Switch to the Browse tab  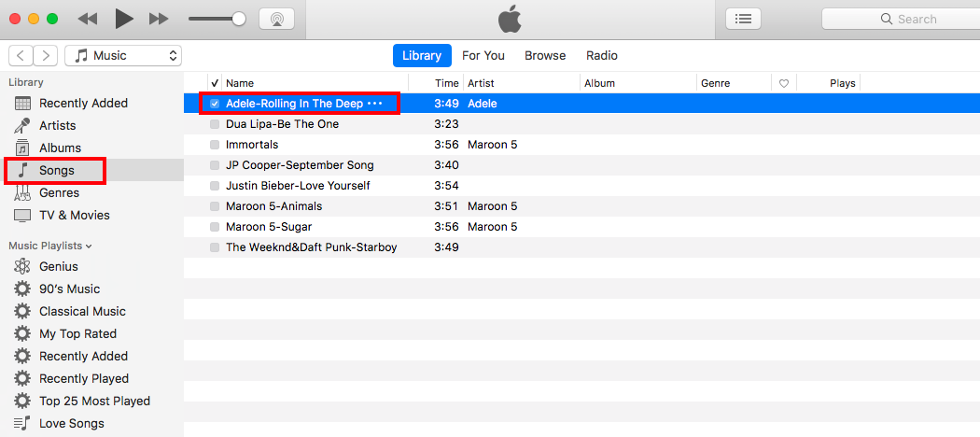point(545,56)
